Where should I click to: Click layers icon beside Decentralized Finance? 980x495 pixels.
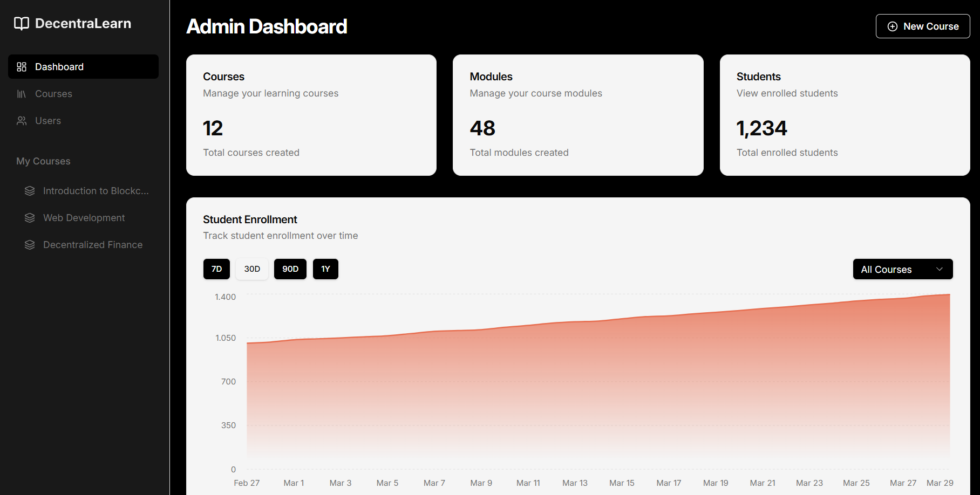click(x=30, y=245)
